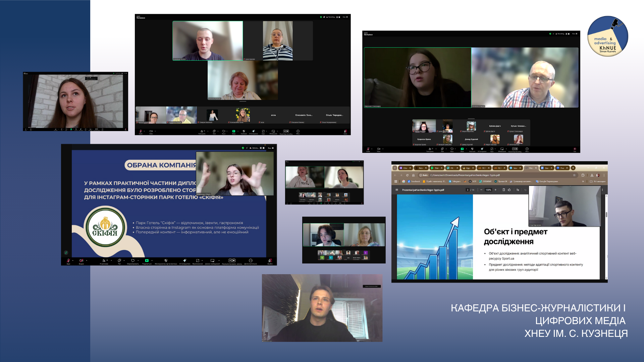Screen dimensions: 644x362
Task: Expand the caret next to Поделиться
Action: [x=152, y=260]
